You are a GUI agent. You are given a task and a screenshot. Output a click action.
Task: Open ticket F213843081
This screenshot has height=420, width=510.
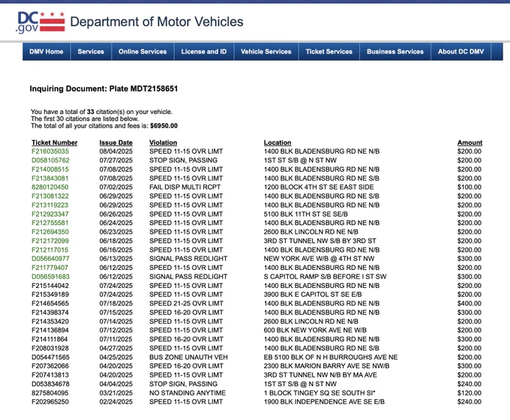(50, 178)
